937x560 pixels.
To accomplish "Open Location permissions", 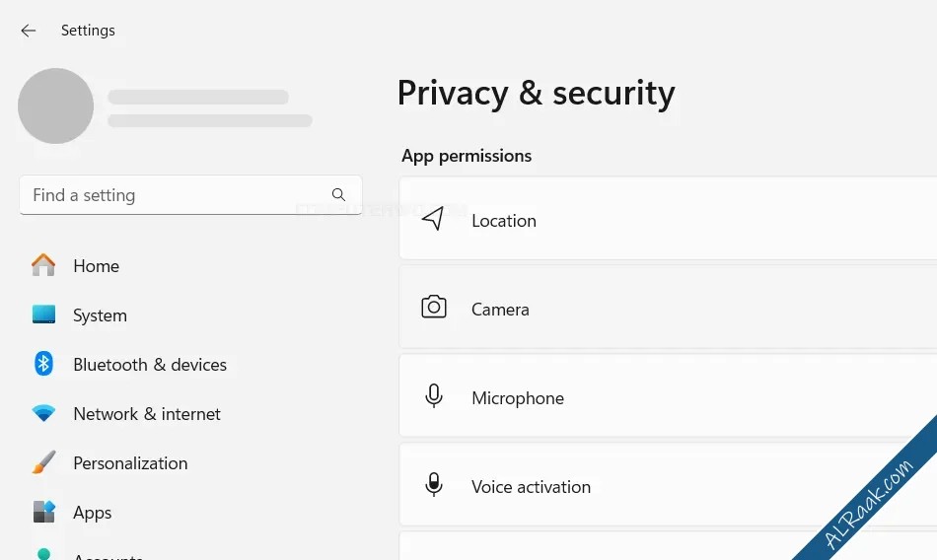I will [668, 218].
